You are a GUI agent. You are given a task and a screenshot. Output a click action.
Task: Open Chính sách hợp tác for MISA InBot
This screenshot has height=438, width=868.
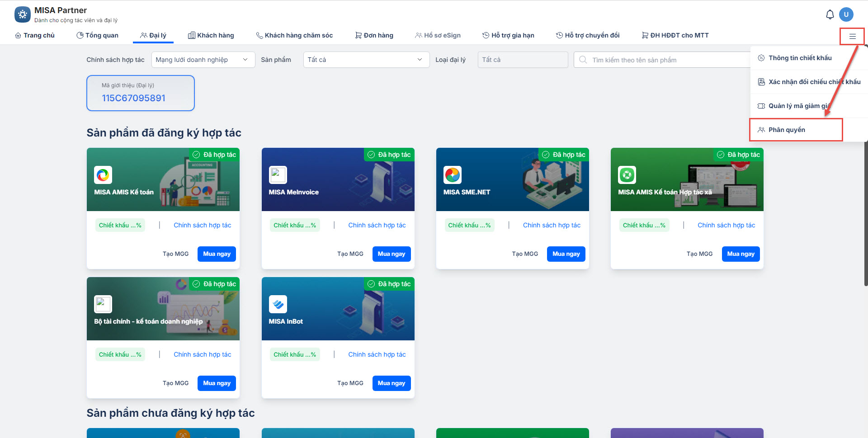pyautogui.click(x=377, y=354)
